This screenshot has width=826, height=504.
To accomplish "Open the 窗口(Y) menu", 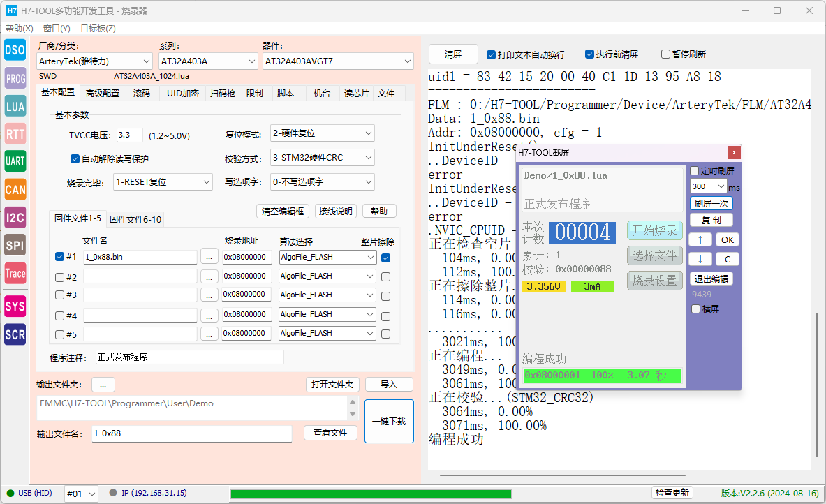I will pyautogui.click(x=57, y=28).
